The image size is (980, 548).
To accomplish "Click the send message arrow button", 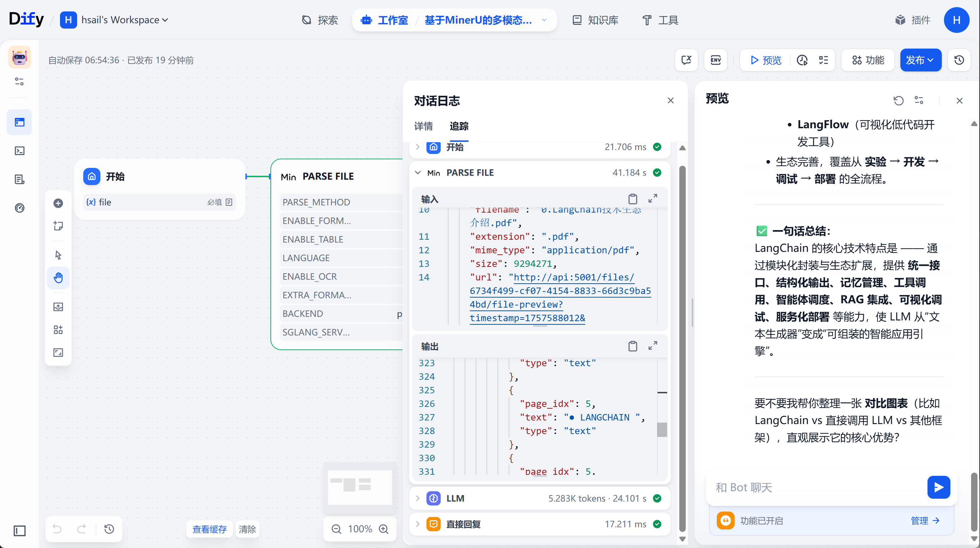I will [x=939, y=487].
